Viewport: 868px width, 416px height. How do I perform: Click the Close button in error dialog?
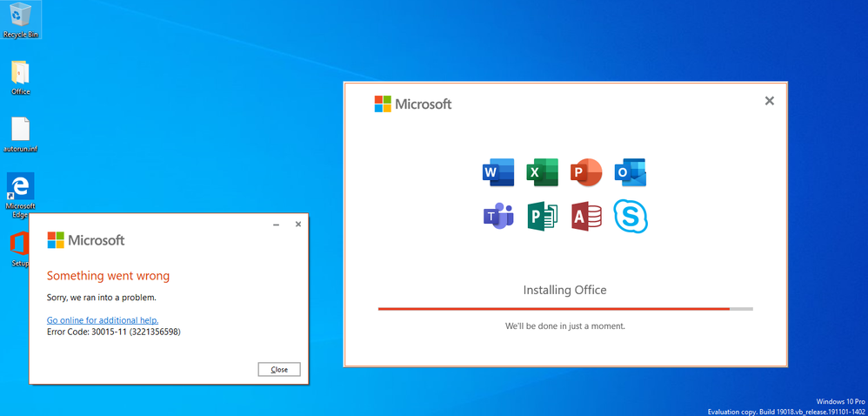(279, 370)
